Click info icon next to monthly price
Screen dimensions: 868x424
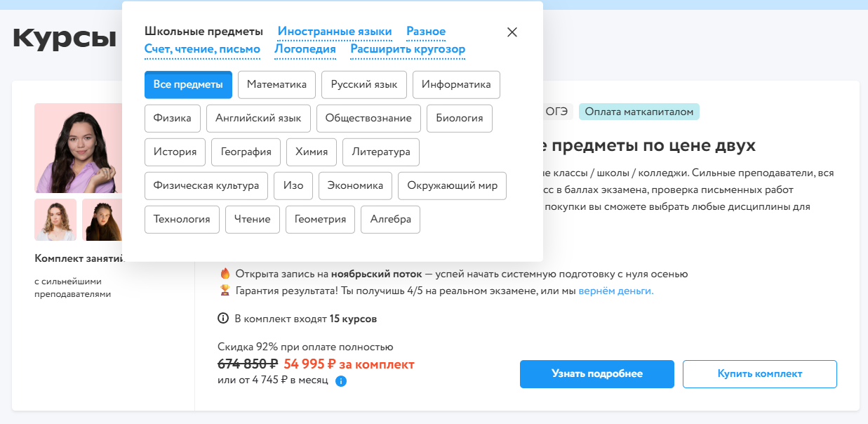(x=341, y=381)
